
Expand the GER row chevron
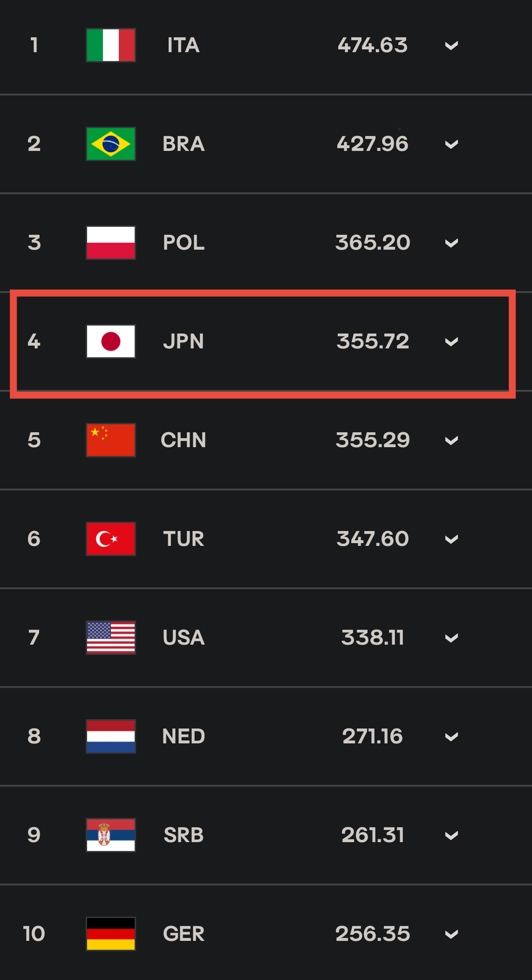[x=451, y=934]
